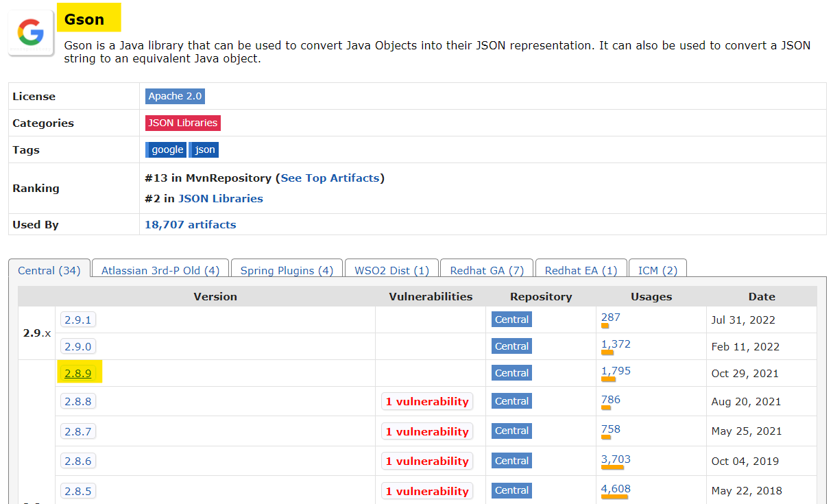This screenshot has width=833, height=504.
Task: Click the Vulnerabilities column header
Action: coord(431,297)
